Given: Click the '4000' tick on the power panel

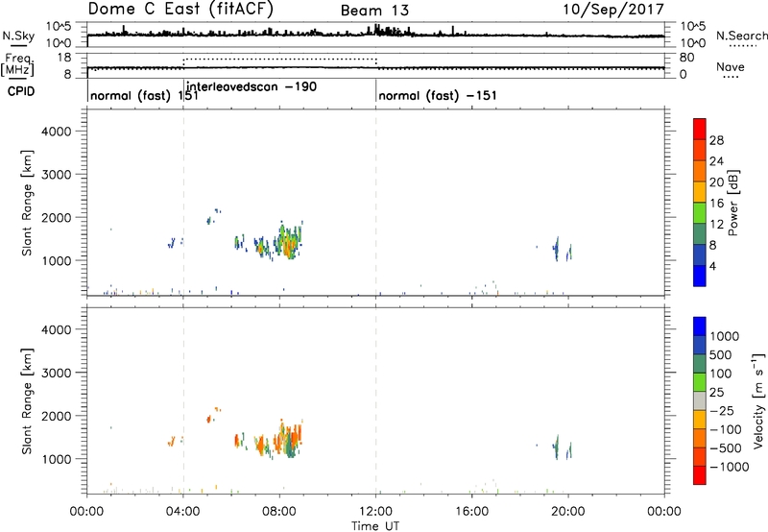Looking at the screenshot, I should coord(57,132).
